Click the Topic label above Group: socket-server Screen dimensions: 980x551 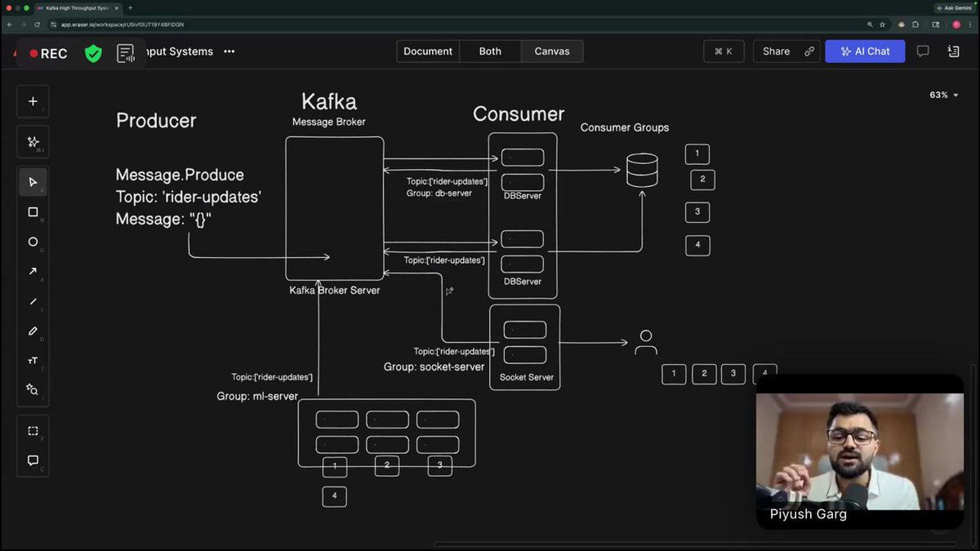click(x=454, y=352)
